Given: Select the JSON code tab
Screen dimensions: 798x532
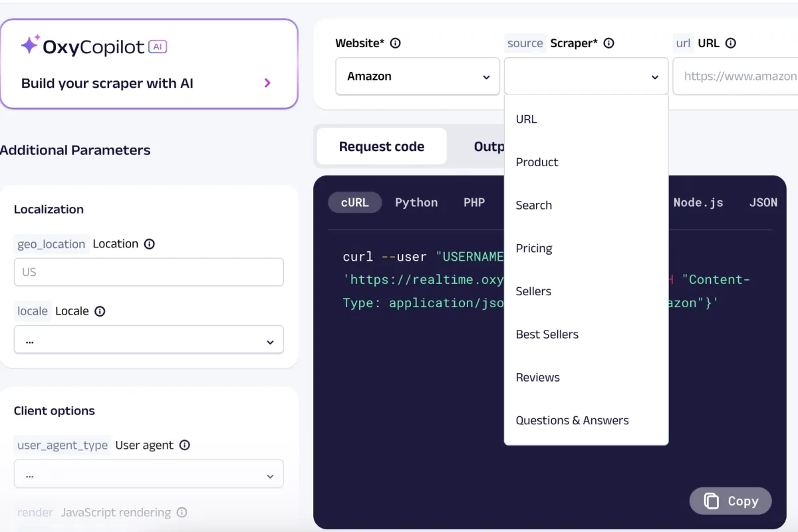Looking at the screenshot, I should point(763,203).
